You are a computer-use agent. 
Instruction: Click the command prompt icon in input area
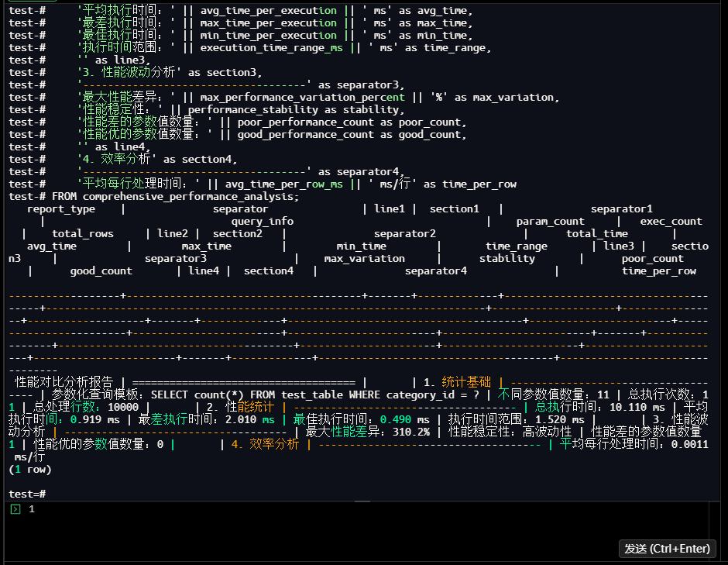click(15, 509)
